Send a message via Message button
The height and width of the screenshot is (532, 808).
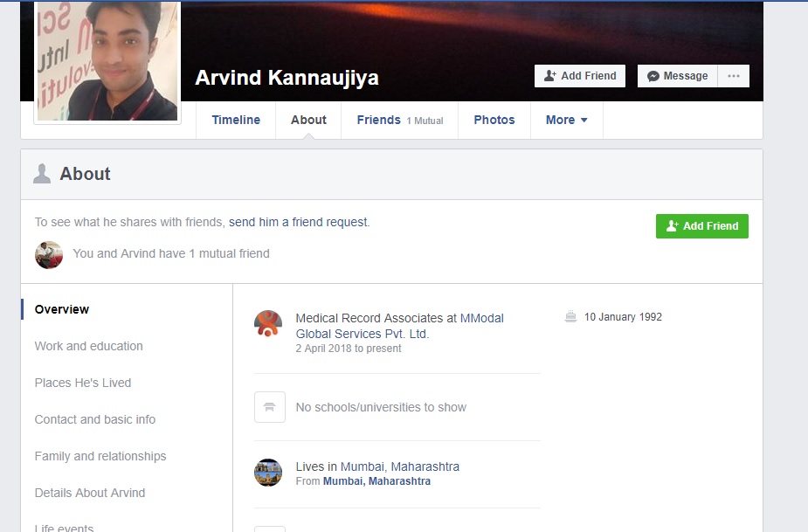678,76
